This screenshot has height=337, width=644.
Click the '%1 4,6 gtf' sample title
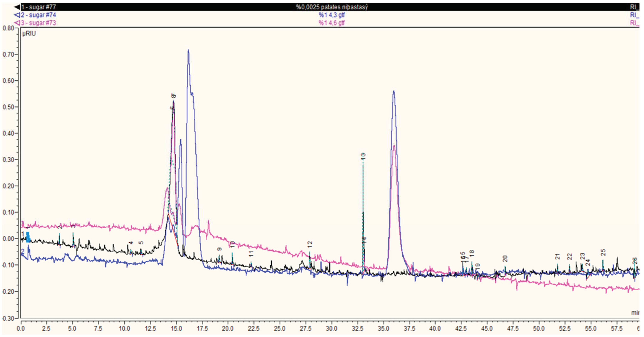point(331,23)
